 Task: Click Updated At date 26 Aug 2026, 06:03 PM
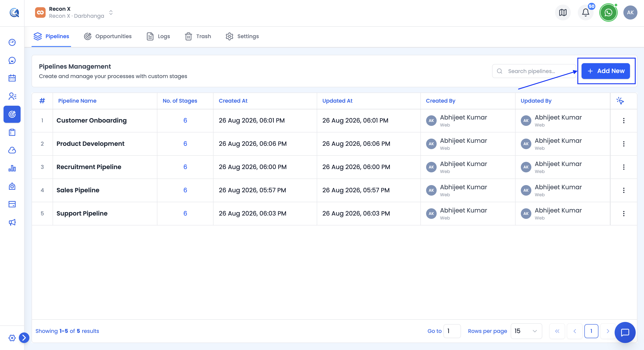tap(356, 213)
